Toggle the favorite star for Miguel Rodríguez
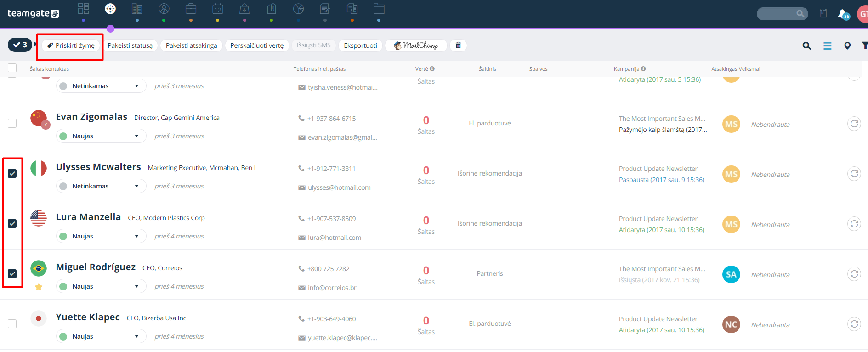Screen dimensions: 868x352 click(x=39, y=287)
